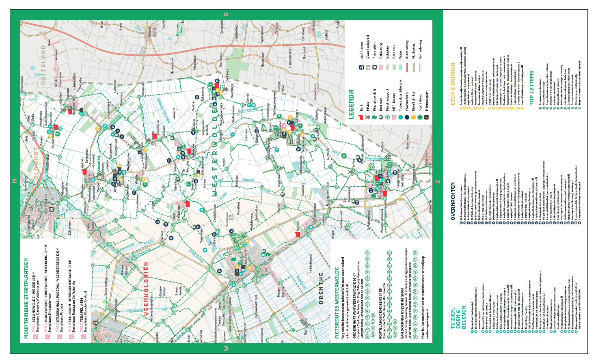Click the pink Bebouwing legend swatch
The height and width of the screenshot is (364, 598).
(381, 67)
